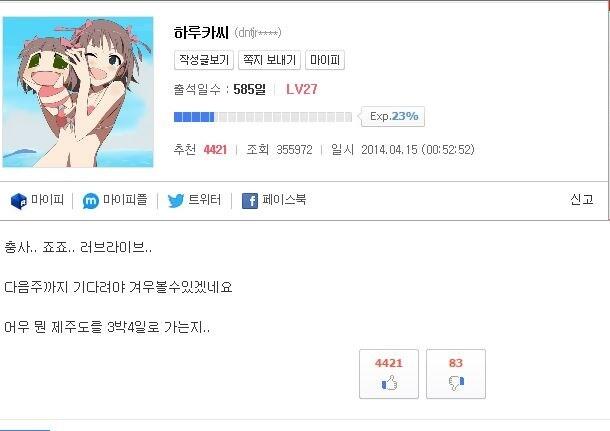Click the 83 downvote count box
Viewport: 610px width, 431px height.
[456, 374]
